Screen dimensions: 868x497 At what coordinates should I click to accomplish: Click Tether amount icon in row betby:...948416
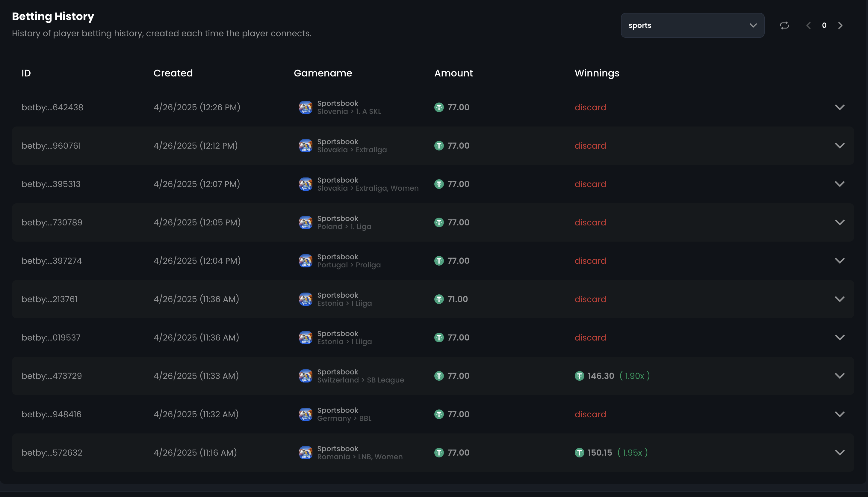click(x=439, y=414)
